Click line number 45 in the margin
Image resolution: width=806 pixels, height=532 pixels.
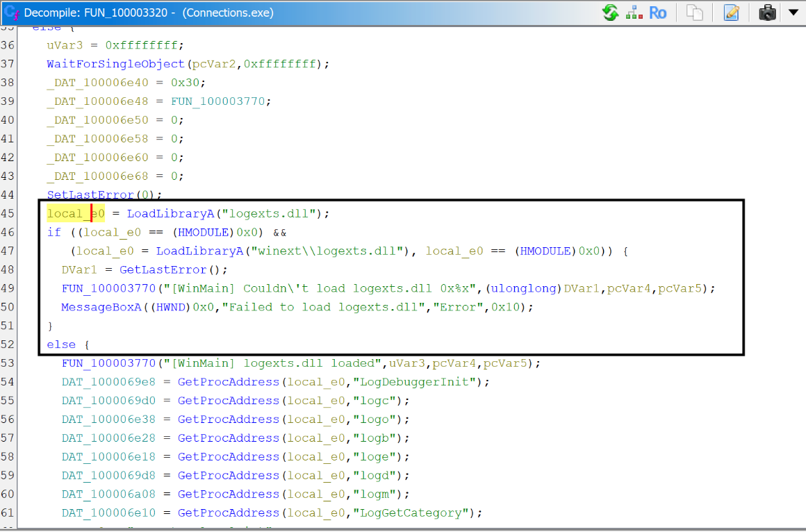[8, 213]
